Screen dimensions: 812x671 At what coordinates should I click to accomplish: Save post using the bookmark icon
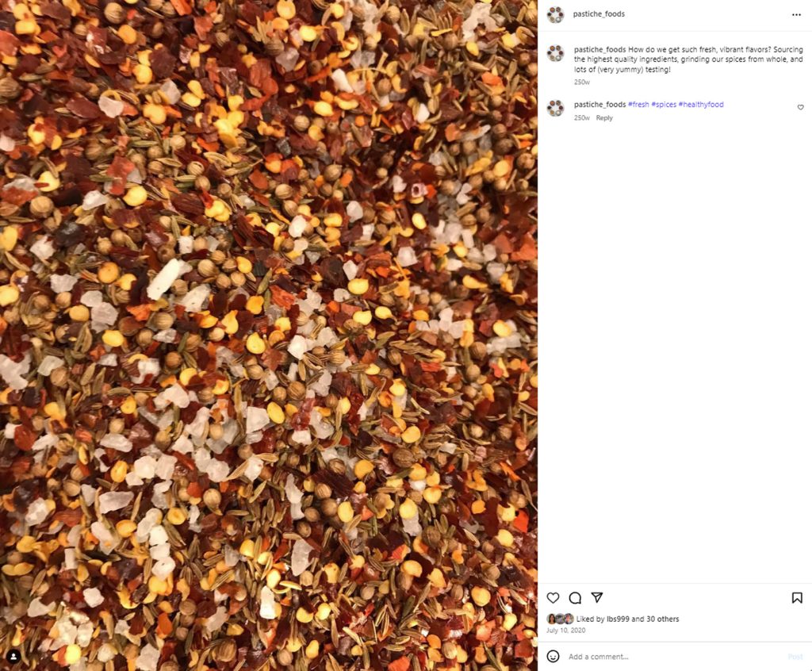point(797,598)
